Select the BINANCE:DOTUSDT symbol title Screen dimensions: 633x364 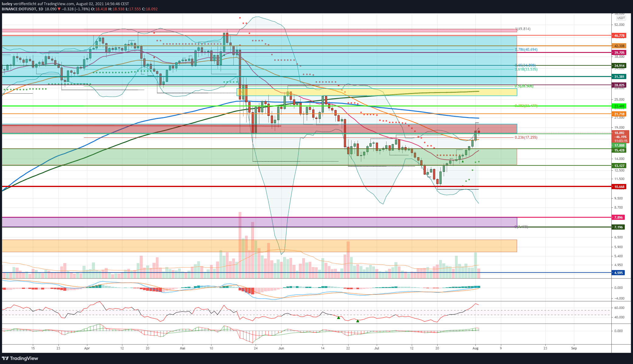pyautogui.click(x=19, y=9)
